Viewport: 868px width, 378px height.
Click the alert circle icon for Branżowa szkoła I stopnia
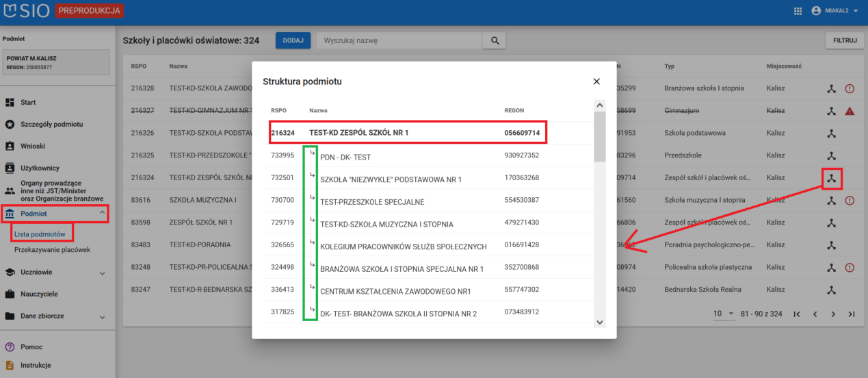(850, 88)
